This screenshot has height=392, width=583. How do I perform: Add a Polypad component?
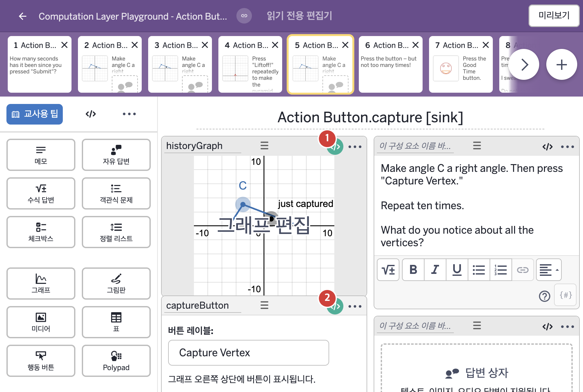(116, 361)
